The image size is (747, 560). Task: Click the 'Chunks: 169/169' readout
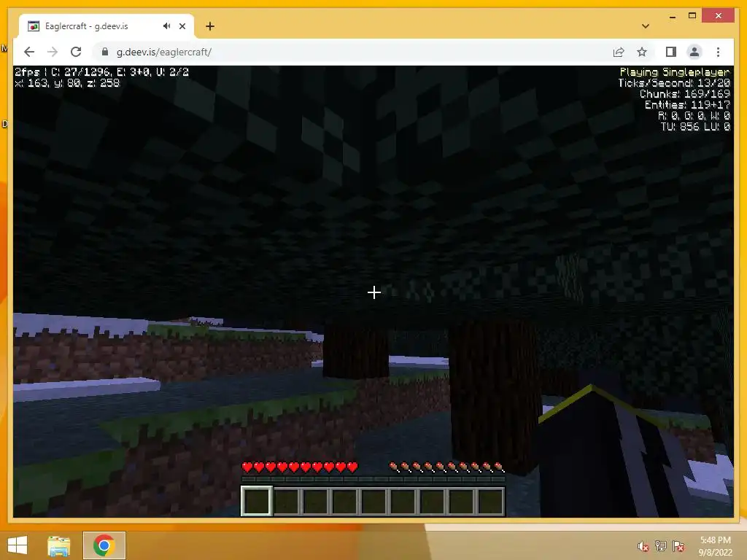(684, 94)
